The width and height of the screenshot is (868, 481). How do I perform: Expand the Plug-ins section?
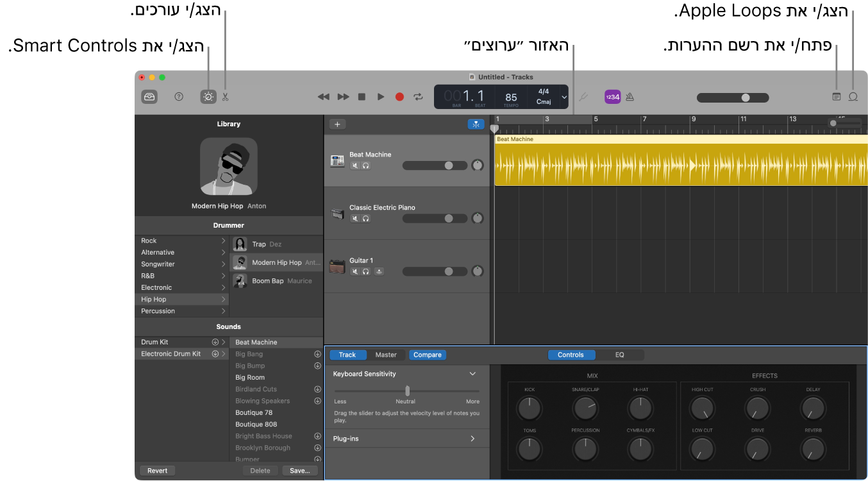[x=472, y=439]
